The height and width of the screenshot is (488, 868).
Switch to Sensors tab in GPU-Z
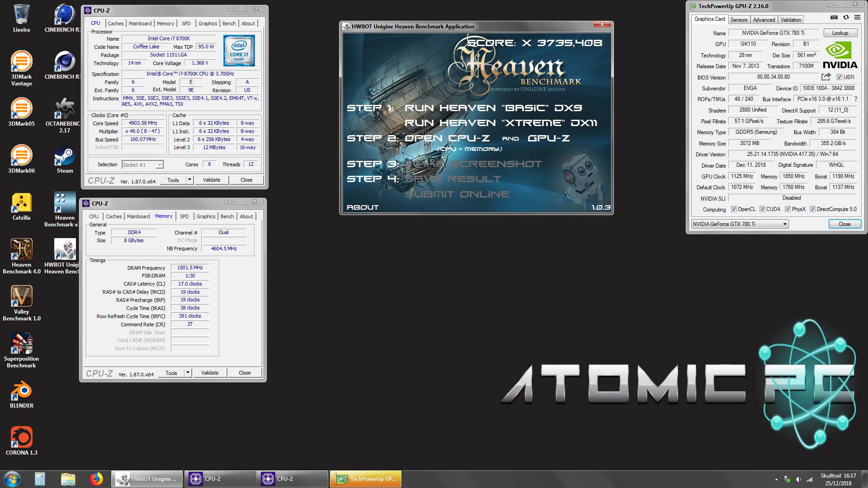[739, 19]
